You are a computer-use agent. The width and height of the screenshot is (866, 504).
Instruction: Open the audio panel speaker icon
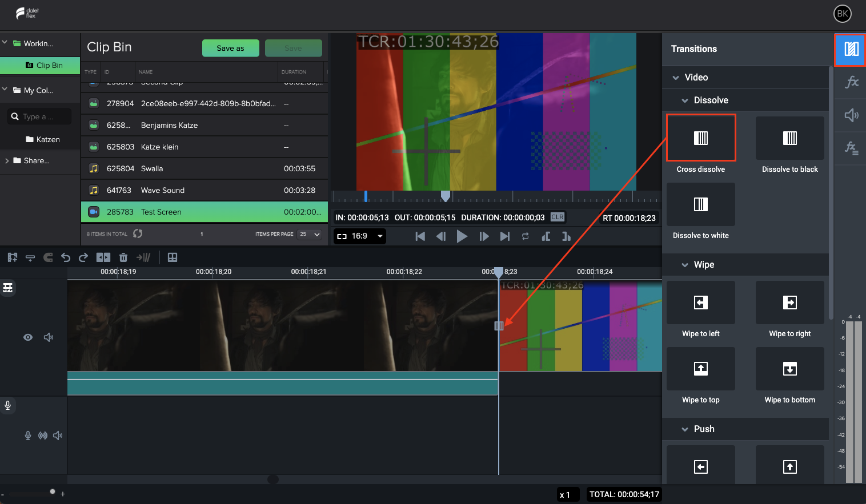pyautogui.click(x=851, y=115)
